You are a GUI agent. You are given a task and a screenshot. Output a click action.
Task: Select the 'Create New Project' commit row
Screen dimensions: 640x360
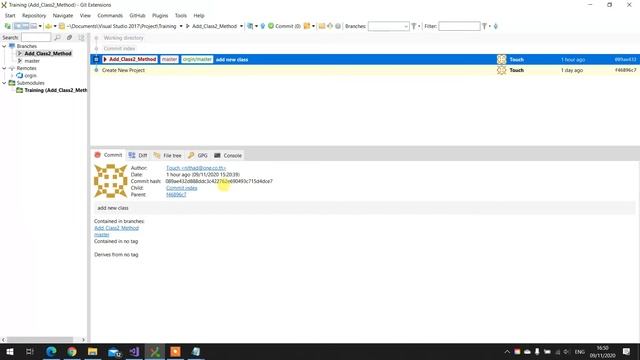point(365,70)
